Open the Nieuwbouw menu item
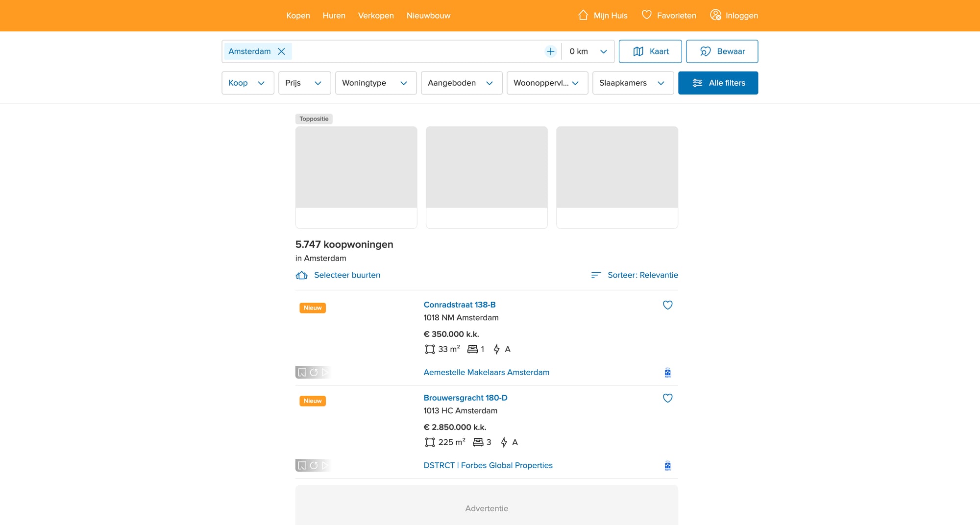980x525 pixels. coord(428,16)
